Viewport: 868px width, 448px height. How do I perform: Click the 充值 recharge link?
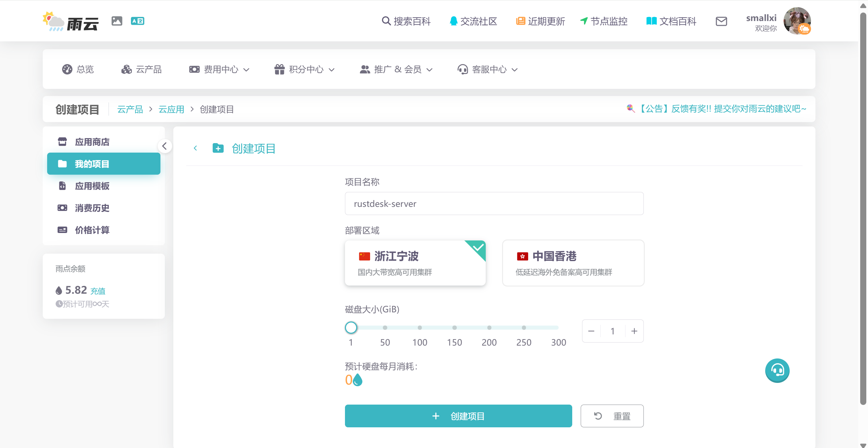coord(98,291)
